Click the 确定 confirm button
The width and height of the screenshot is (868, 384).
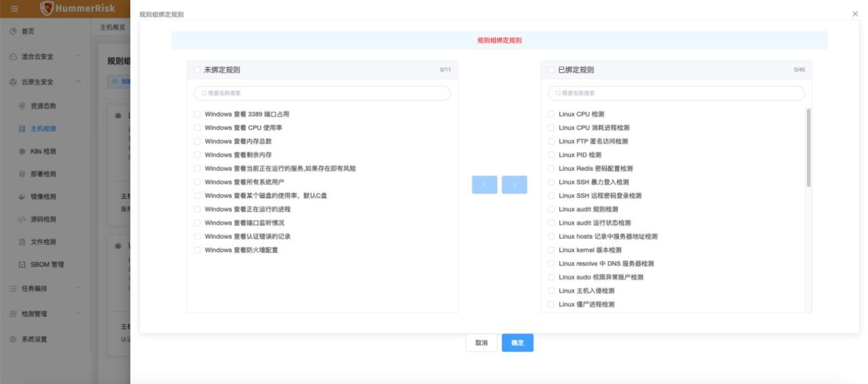point(517,343)
